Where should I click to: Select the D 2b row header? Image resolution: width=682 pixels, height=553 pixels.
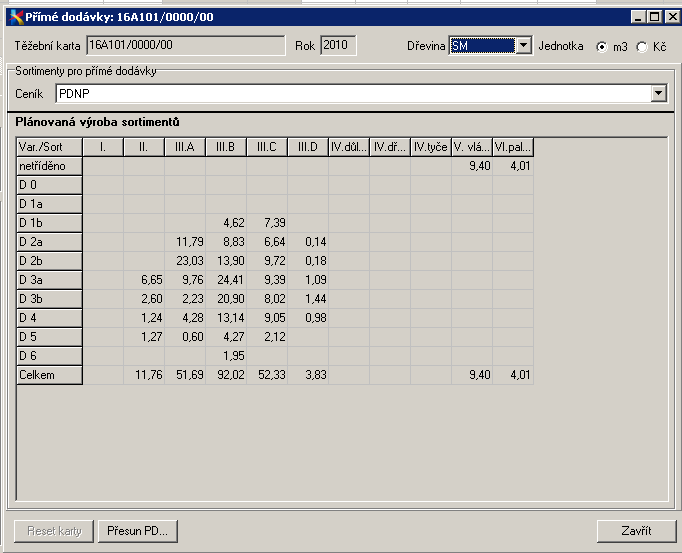pos(49,261)
